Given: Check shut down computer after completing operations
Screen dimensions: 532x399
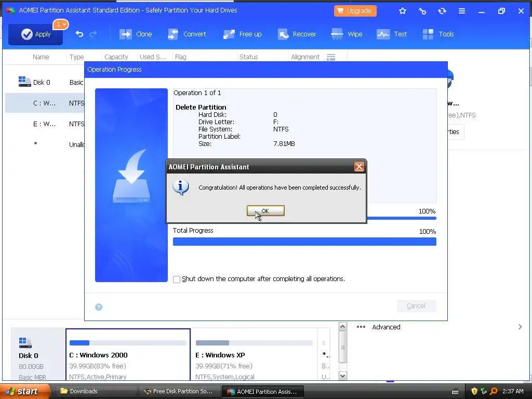Looking at the screenshot, I should click(177, 279).
